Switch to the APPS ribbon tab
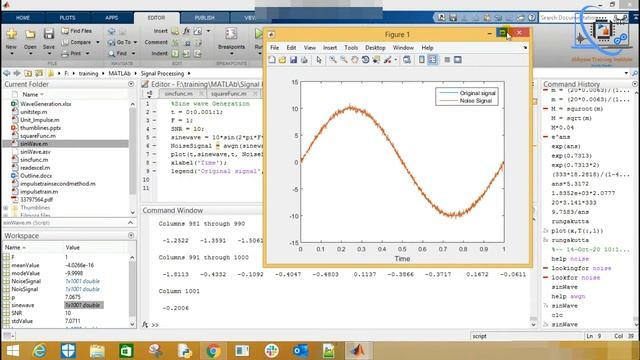 pyautogui.click(x=111, y=18)
